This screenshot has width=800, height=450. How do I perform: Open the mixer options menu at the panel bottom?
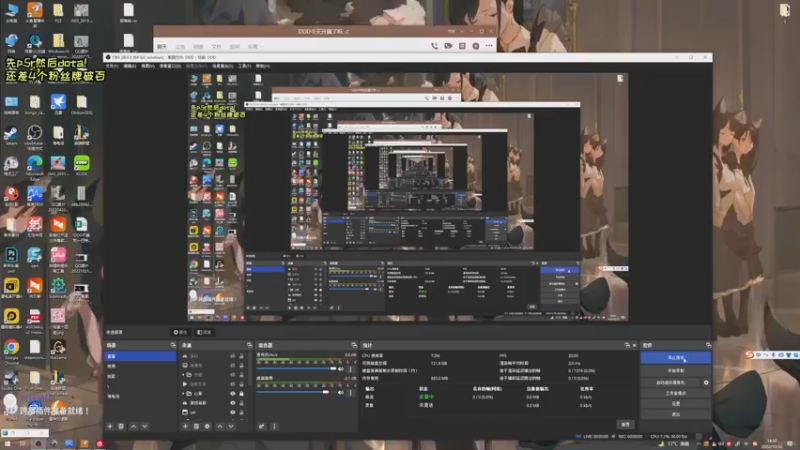[x=274, y=426]
